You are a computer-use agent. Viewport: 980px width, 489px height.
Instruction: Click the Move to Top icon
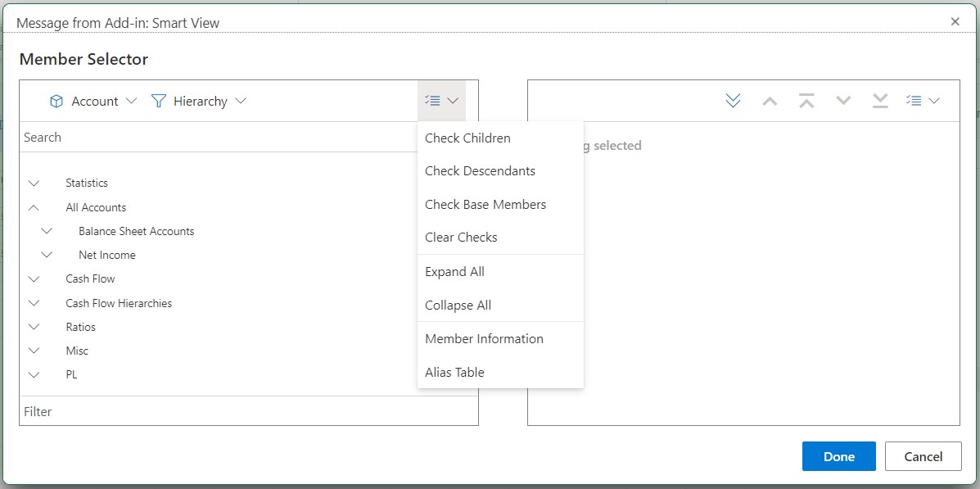tap(806, 100)
